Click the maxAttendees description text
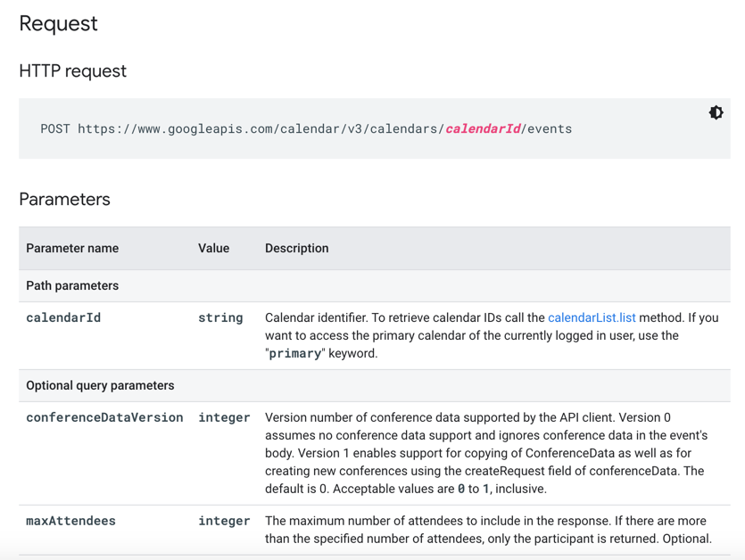Image resolution: width=745 pixels, height=560 pixels. point(488,530)
